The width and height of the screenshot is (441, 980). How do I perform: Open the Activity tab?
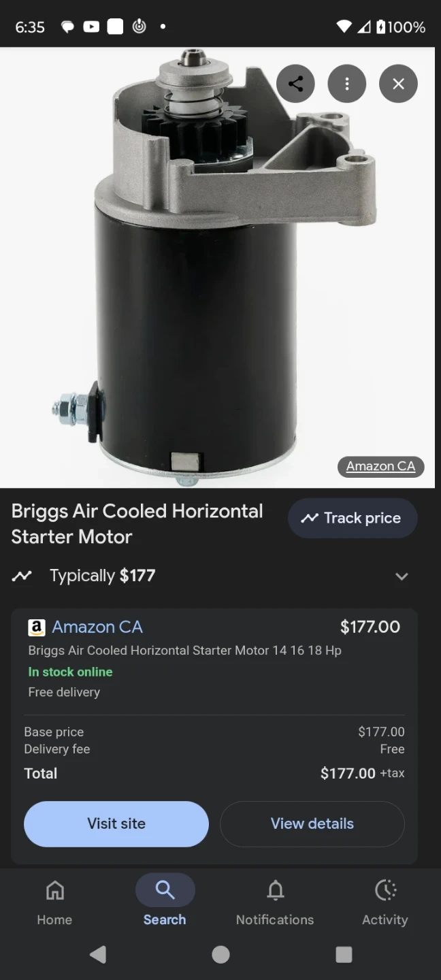point(385,901)
